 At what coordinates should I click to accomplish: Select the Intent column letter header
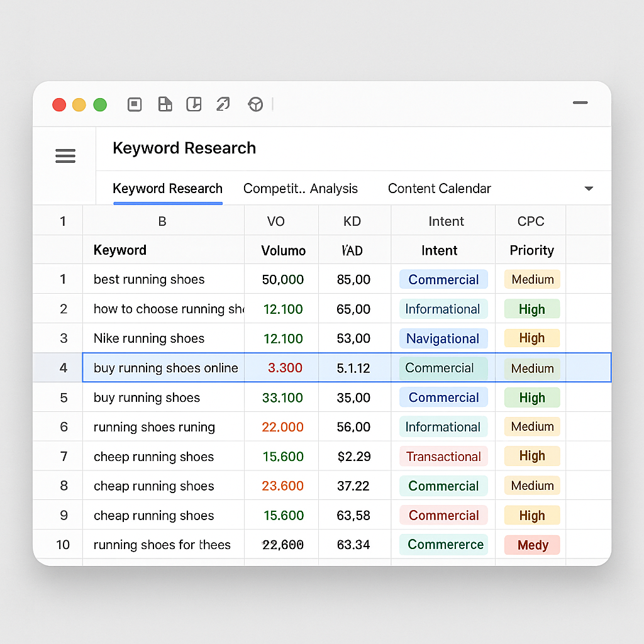[x=443, y=221]
